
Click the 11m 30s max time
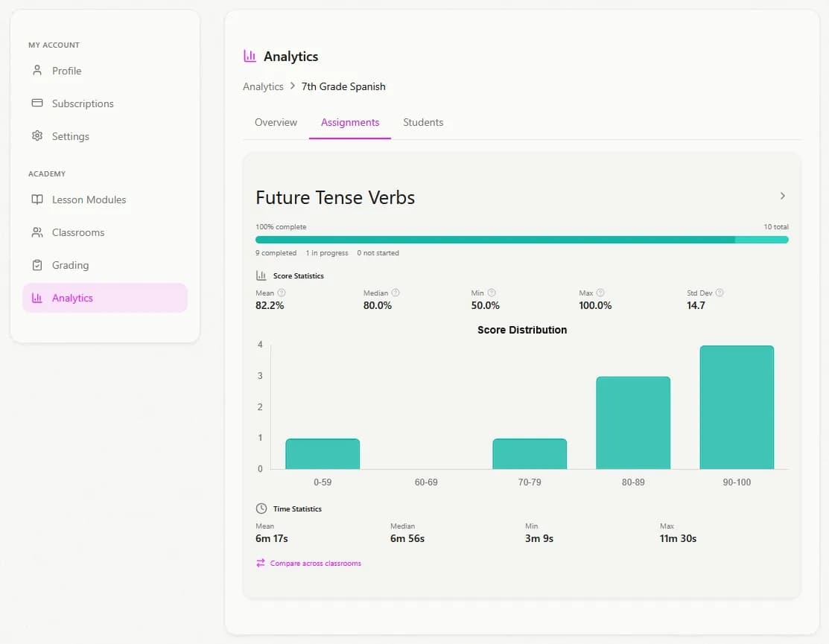pos(678,538)
